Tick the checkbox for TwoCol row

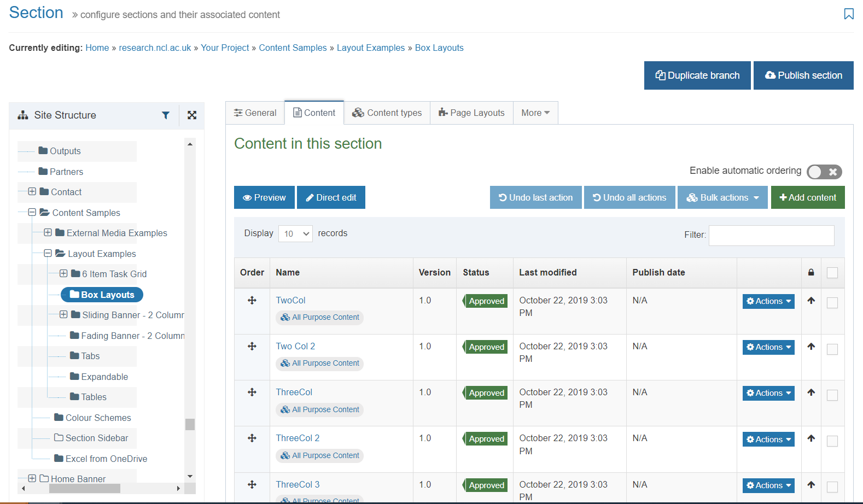coord(832,303)
